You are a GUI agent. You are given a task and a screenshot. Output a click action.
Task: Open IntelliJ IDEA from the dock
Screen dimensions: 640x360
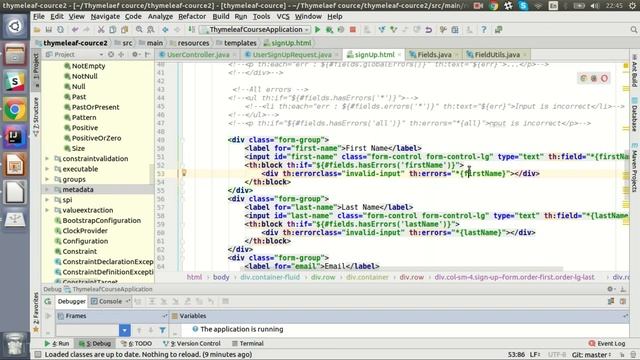(15, 137)
